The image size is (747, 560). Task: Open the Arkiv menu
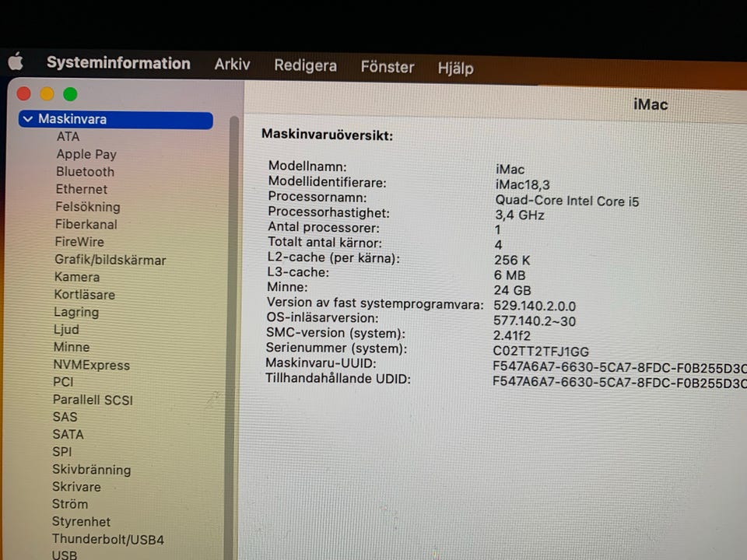click(x=232, y=64)
